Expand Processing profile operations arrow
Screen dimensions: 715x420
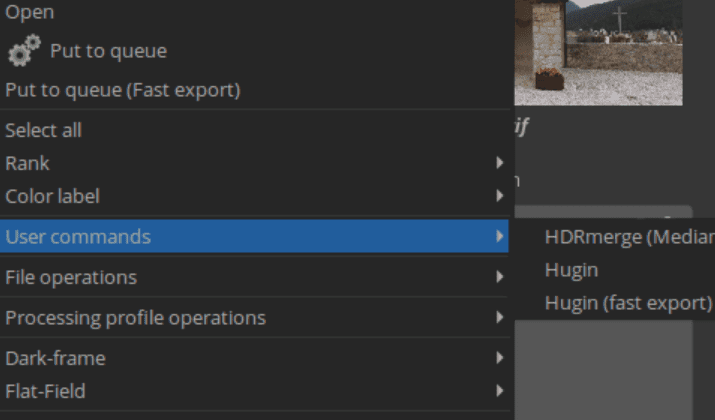point(500,317)
